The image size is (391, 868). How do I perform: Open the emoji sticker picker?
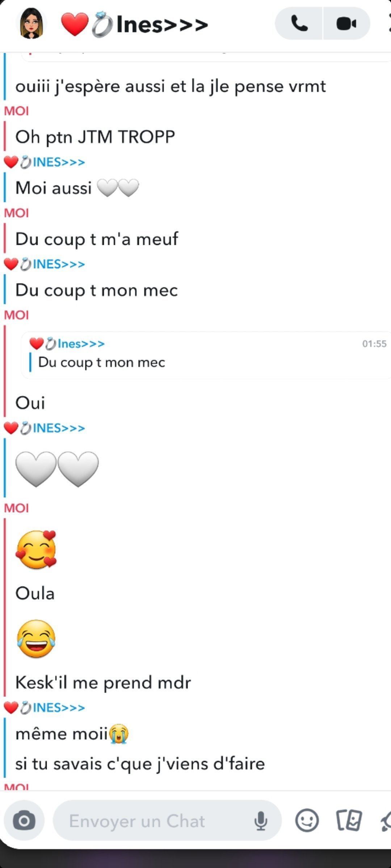(307, 821)
